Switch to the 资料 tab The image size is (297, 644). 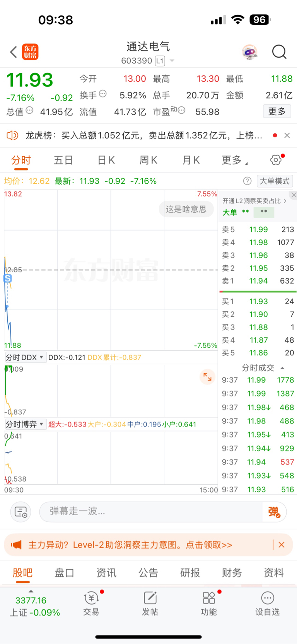point(274,573)
